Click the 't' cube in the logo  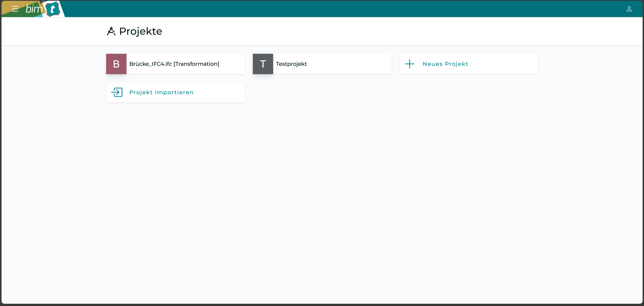(x=53, y=9)
